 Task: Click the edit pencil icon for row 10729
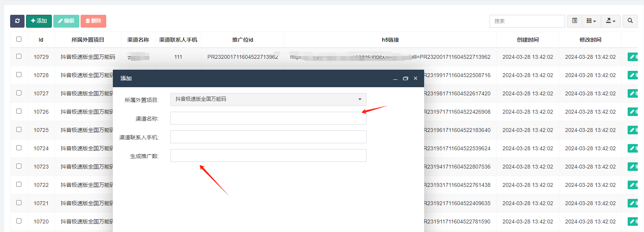point(633,57)
